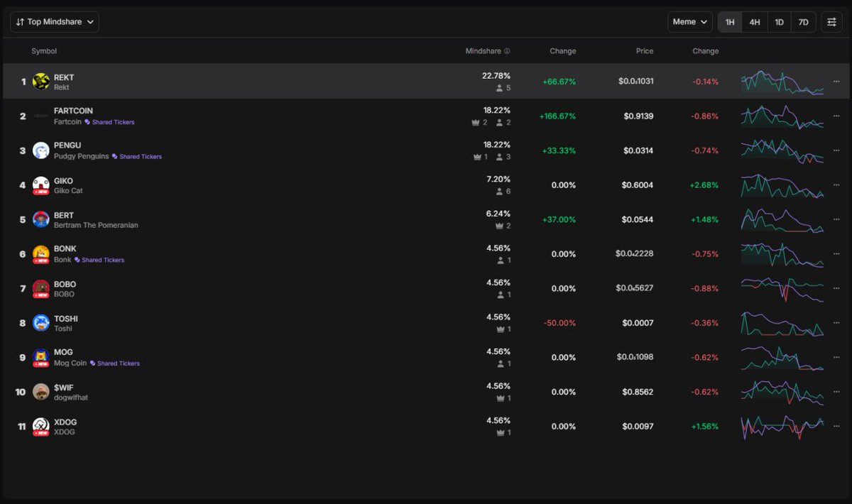Sort by the Mindshare column header
The width and height of the screenshot is (852, 504).
[484, 51]
